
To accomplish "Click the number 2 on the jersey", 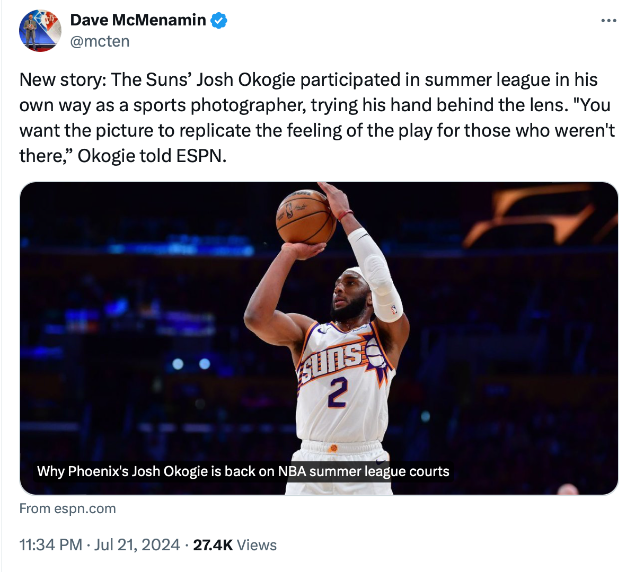I will [x=337, y=392].
